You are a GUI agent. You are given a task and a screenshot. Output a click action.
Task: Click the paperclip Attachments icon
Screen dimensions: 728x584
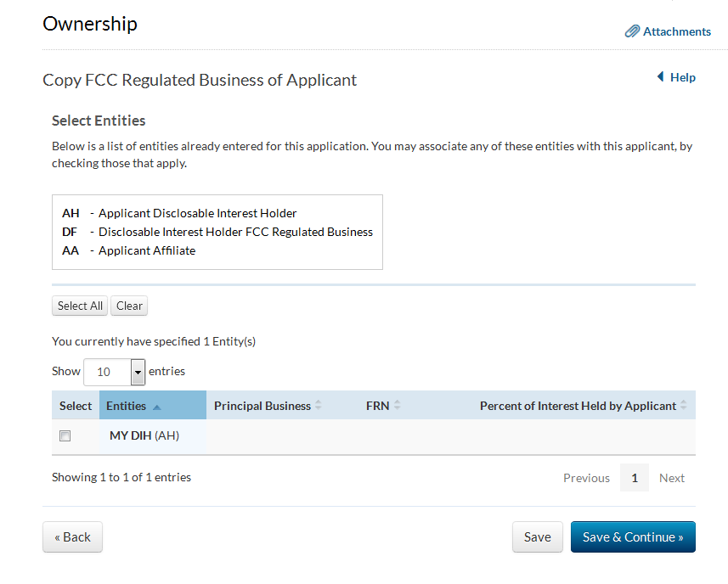point(632,31)
